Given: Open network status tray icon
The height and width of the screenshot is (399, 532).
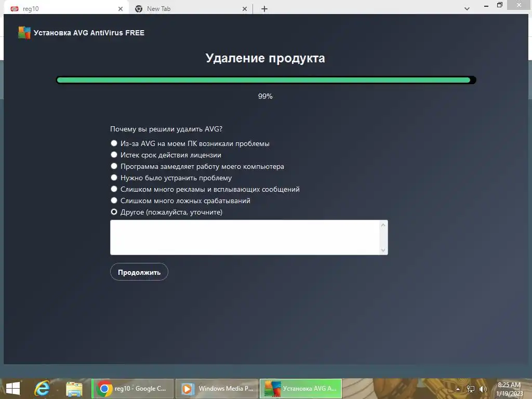Looking at the screenshot, I should click(471, 389).
